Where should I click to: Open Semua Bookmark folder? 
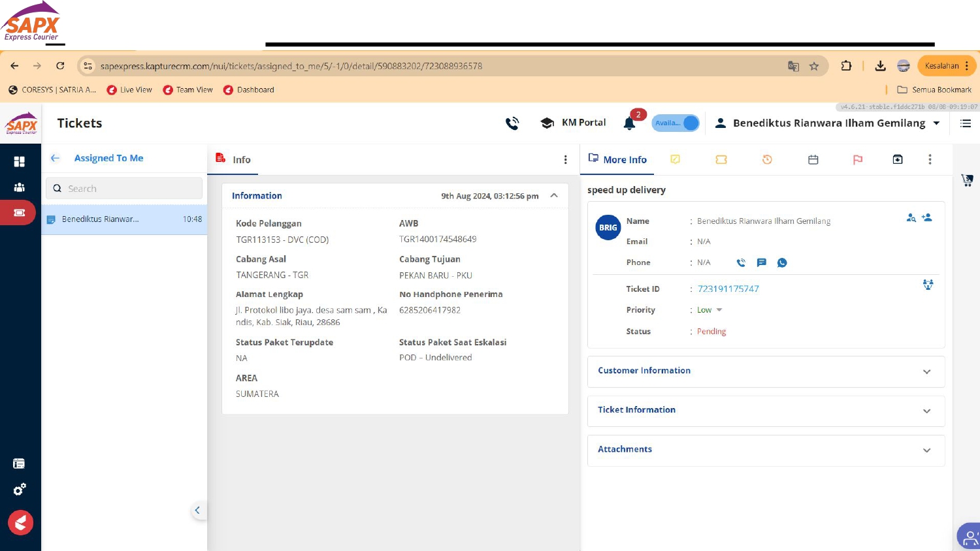tap(934, 90)
